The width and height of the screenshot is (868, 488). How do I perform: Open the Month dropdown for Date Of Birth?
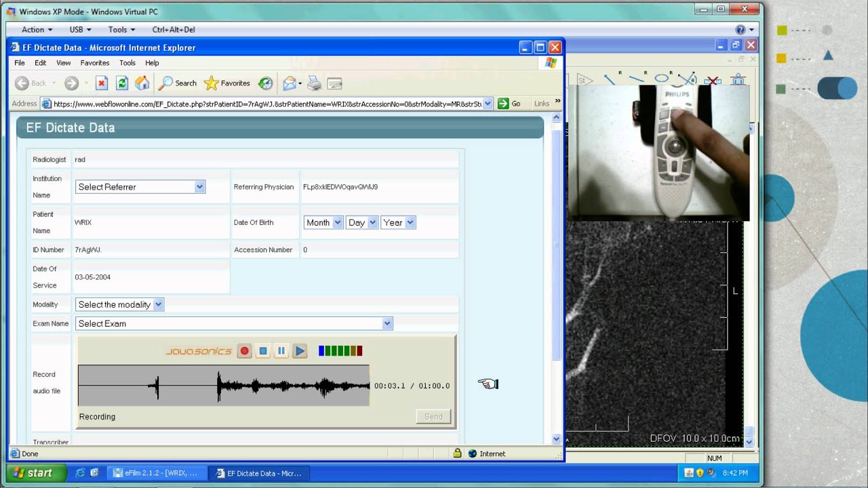tap(323, 222)
